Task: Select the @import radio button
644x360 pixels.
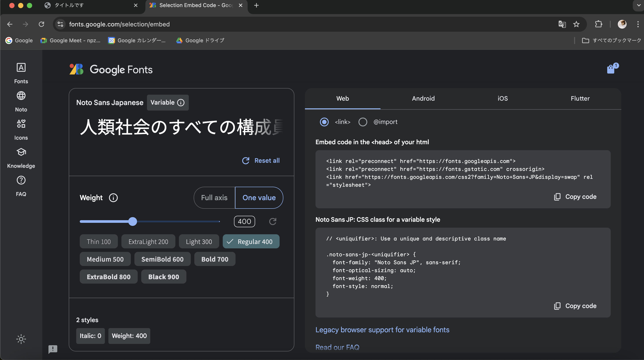Action: point(363,122)
